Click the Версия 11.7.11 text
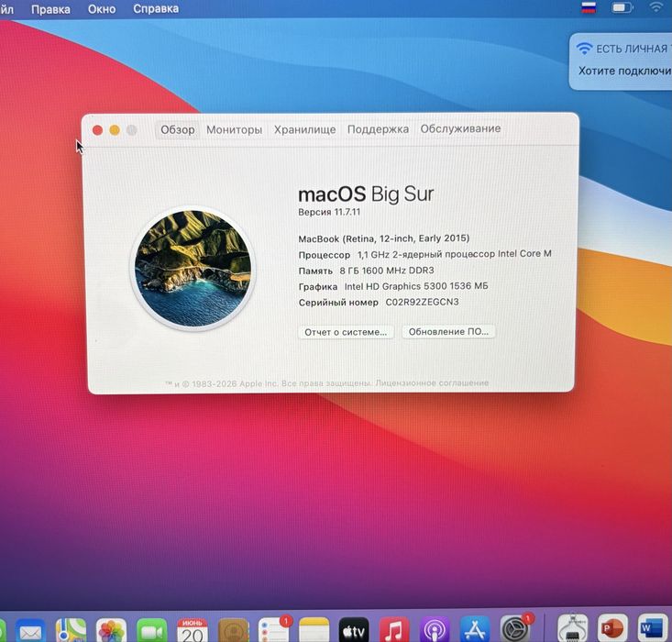Viewport: 672px width, 642px height. (x=329, y=212)
